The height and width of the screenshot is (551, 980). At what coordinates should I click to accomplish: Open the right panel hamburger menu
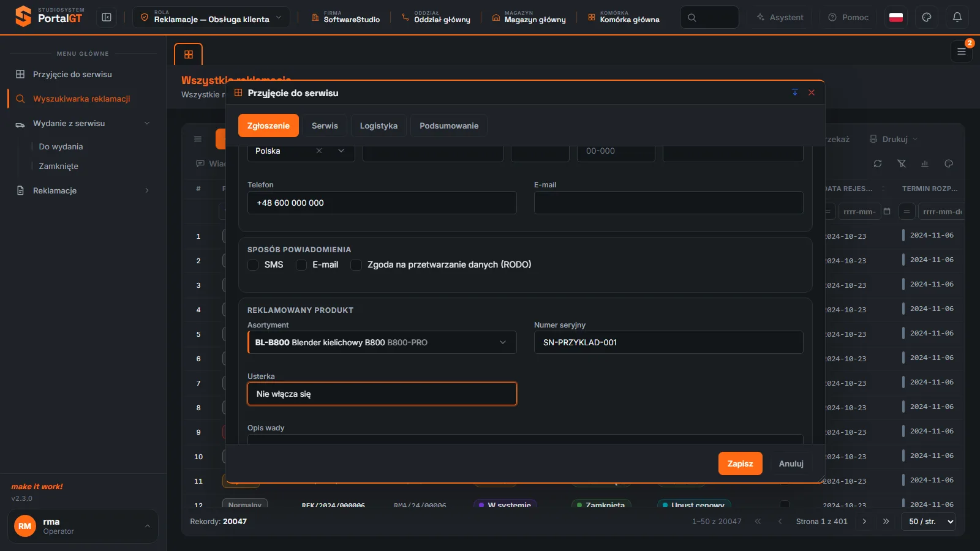coord(962,51)
